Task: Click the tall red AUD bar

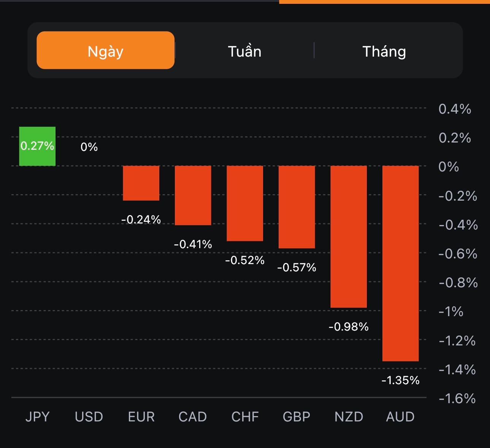Action: [x=400, y=263]
